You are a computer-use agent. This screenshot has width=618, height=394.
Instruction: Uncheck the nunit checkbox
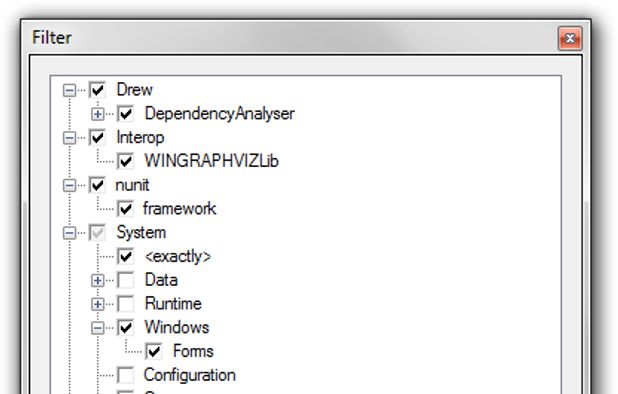[97, 185]
